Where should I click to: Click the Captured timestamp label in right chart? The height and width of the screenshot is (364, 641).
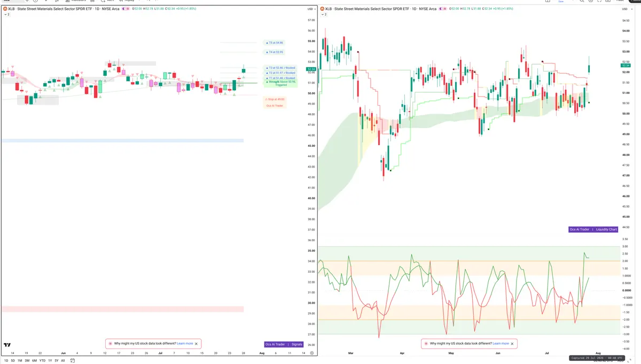(x=596, y=358)
